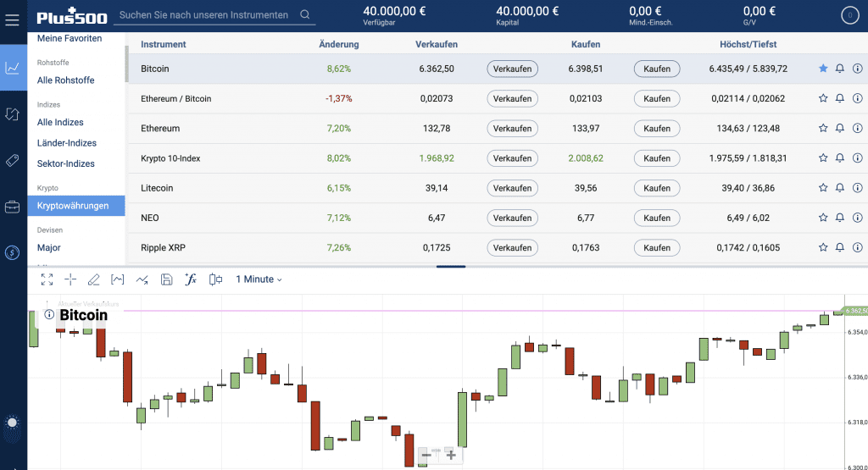This screenshot has height=470, width=868.
Task: Click Verkaufen for Ripple XRP
Action: [x=512, y=248]
